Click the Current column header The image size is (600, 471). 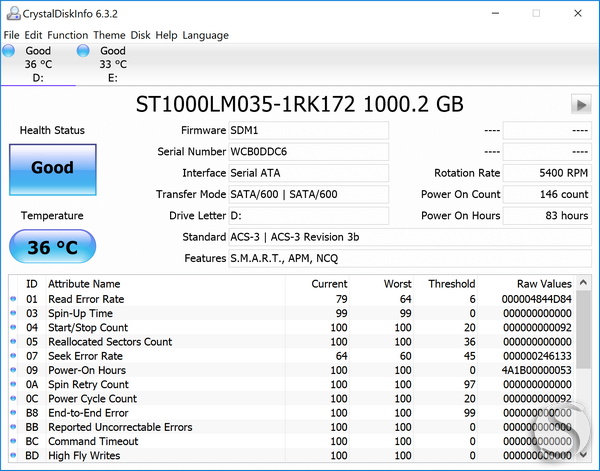tap(329, 284)
